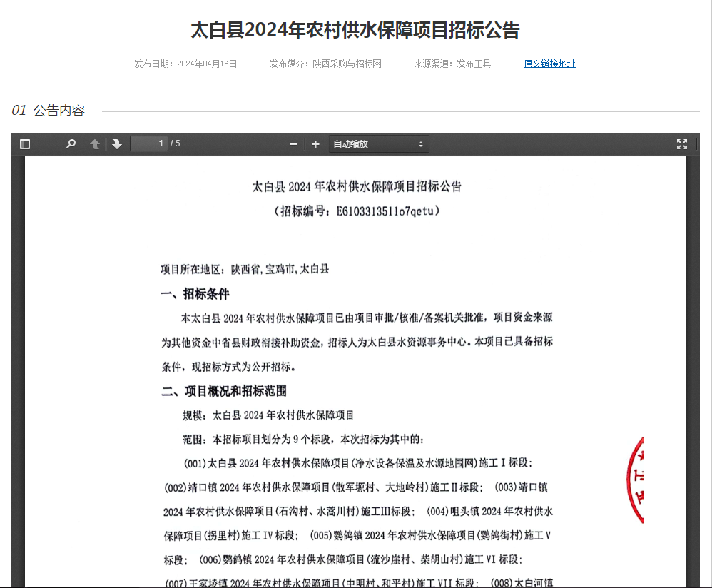The width and height of the screenshot is (712, 588).
Task: Go to the previous page
Action: 95,143
